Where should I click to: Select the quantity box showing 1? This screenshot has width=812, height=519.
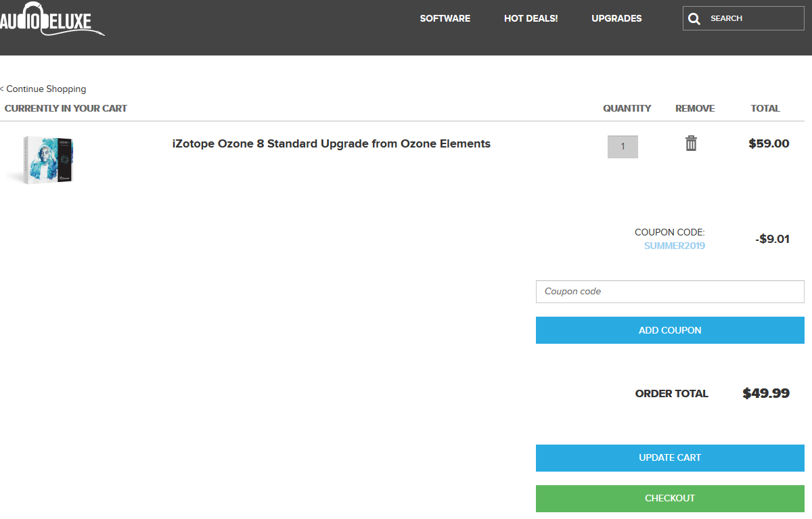(623, 147)
